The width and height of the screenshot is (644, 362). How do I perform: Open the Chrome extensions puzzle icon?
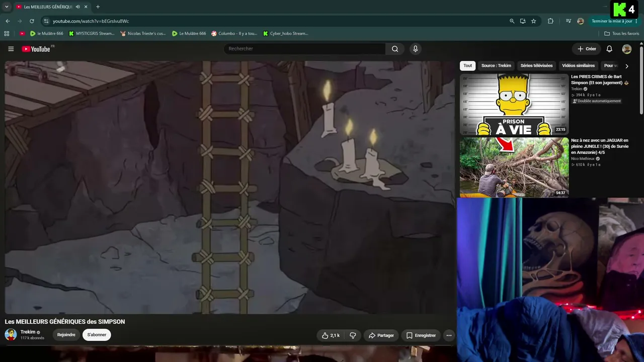550,21
